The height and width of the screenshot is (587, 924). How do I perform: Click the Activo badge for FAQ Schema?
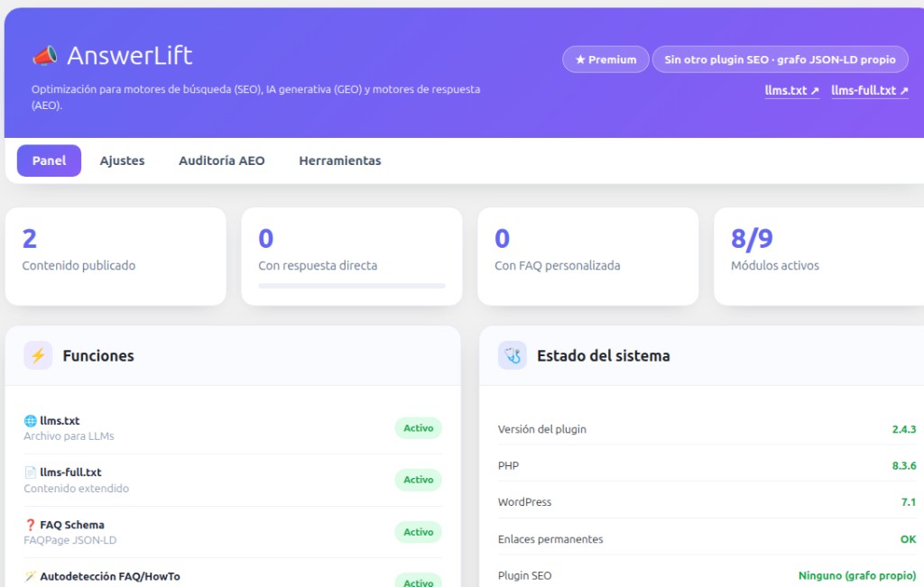click(x=419, y=532)
